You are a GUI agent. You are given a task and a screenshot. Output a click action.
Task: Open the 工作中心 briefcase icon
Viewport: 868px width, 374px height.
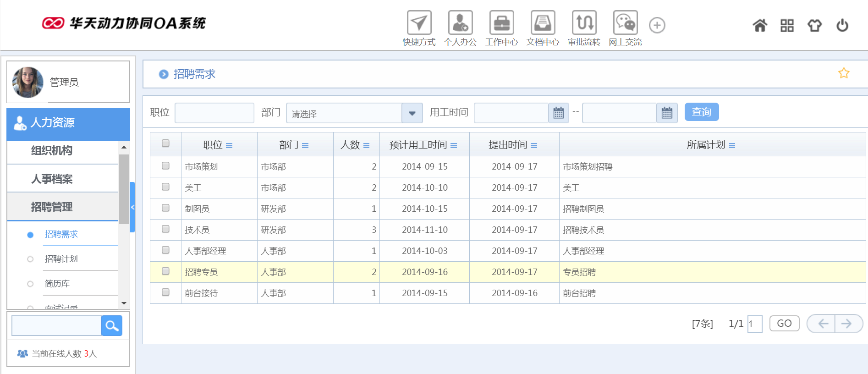[501, 23]
